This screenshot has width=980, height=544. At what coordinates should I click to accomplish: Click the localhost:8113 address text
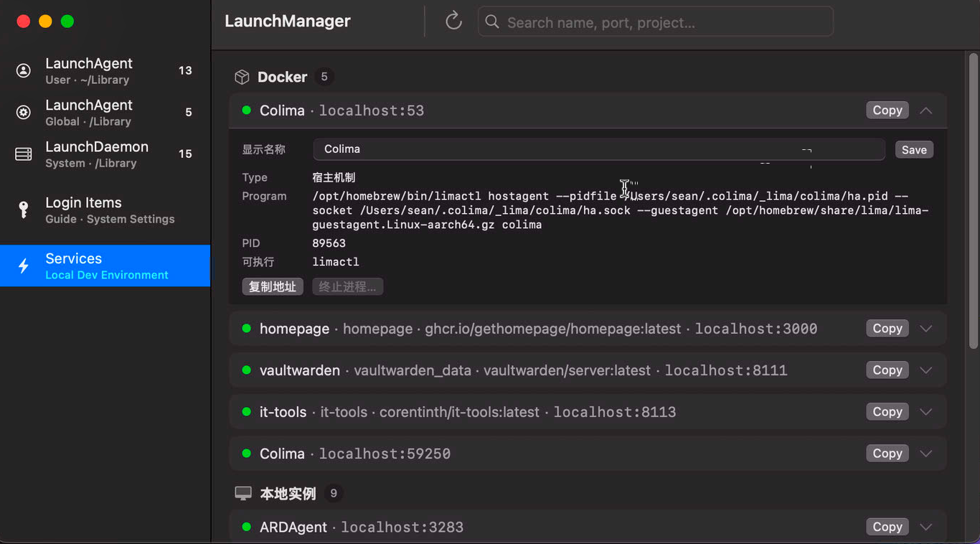pyautogui.click(x=615, y=412)
